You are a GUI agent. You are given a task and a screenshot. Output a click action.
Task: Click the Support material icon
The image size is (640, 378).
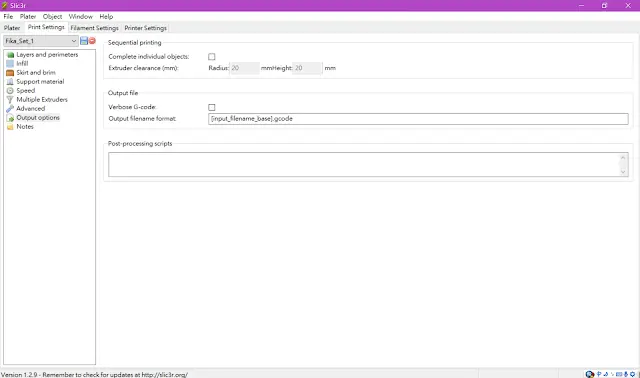[x=10, y=82]
